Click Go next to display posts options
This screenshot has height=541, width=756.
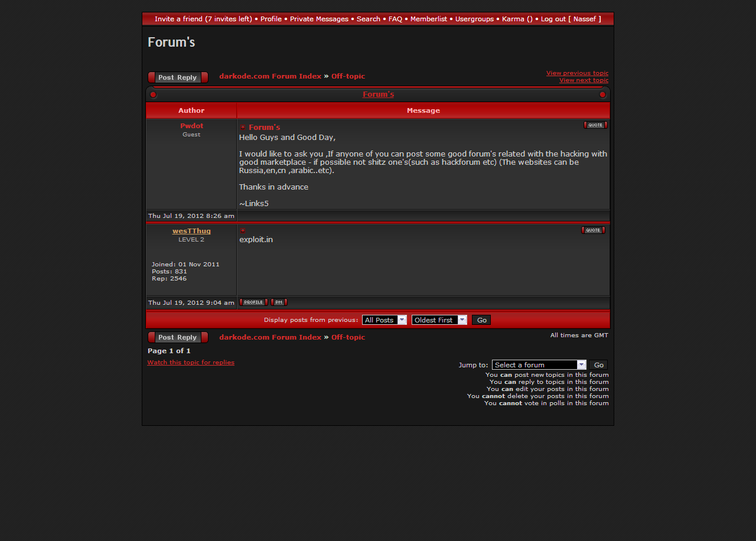click(481, 320)
